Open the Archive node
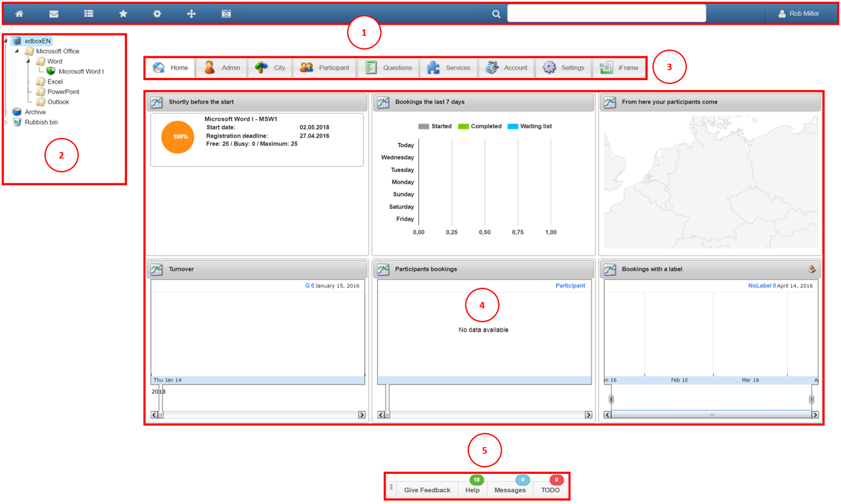The width and height of the screenshot is (841, 504). [35, 112]
